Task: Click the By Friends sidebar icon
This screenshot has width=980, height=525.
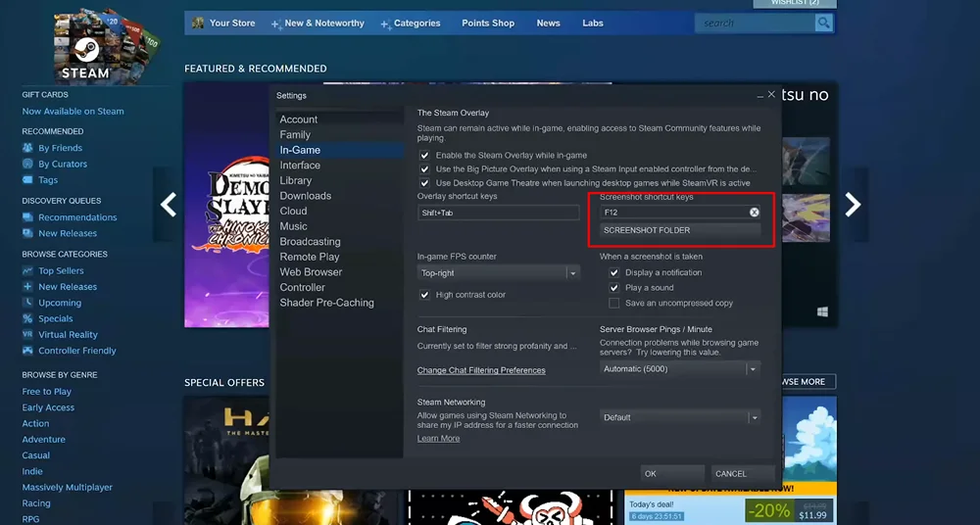Action: coord(28,148)
